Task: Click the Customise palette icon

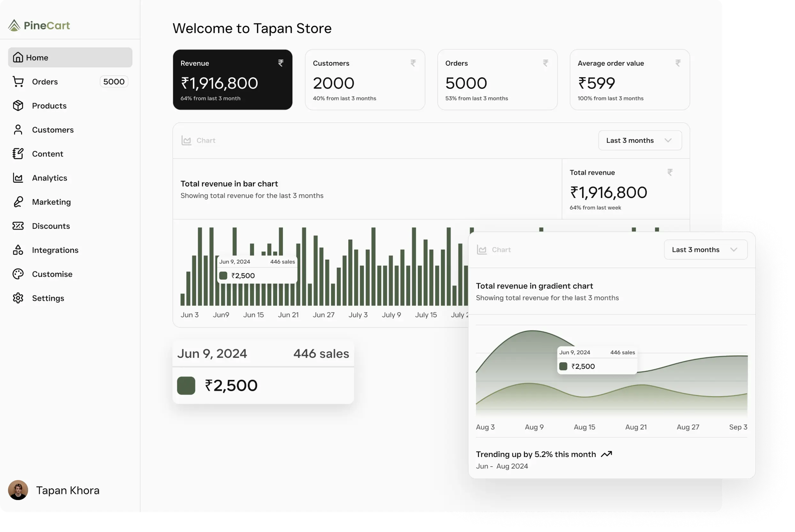Action: tap(18, 274)
